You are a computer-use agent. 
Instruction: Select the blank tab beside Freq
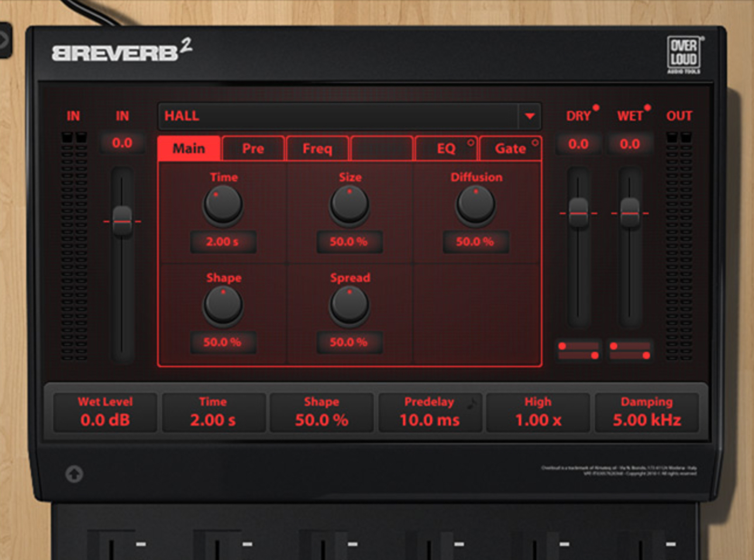[381, 148]
